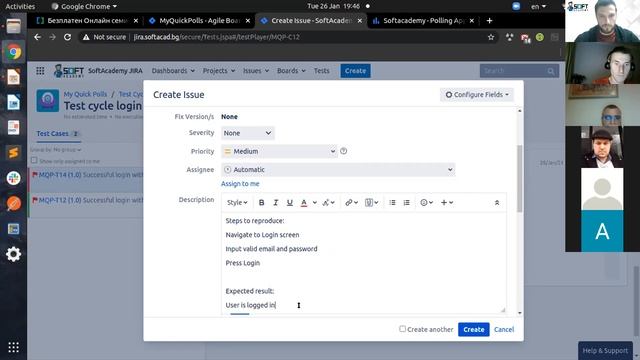The width and height of the screenshot is (640, 360).
Task: Select the Test Cases tab
Action: pos(58,134)
